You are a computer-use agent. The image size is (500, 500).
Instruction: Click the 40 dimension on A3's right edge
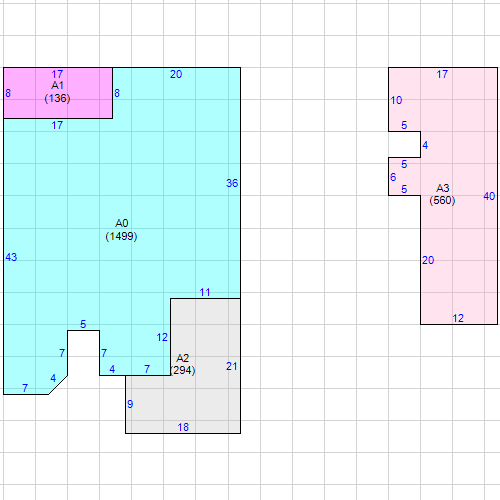[489, 196]
